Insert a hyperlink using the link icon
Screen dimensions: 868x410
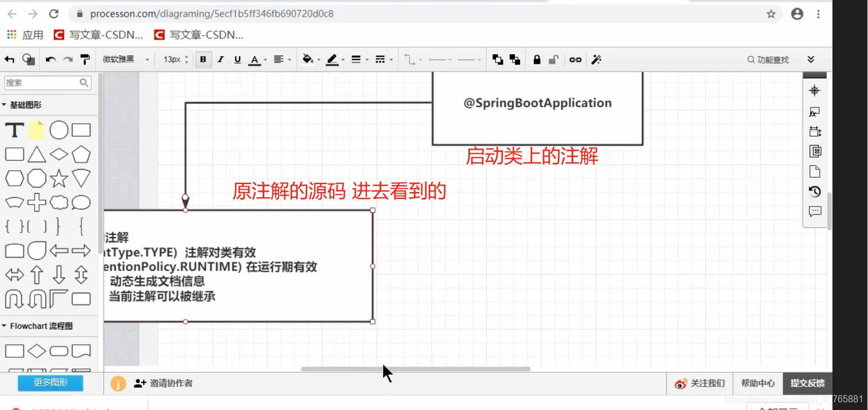576,59
